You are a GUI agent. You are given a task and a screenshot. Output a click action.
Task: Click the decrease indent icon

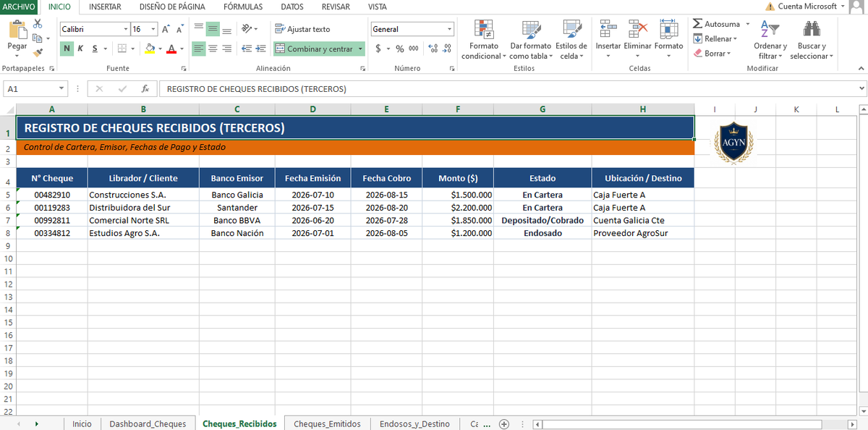pos(247,49)
